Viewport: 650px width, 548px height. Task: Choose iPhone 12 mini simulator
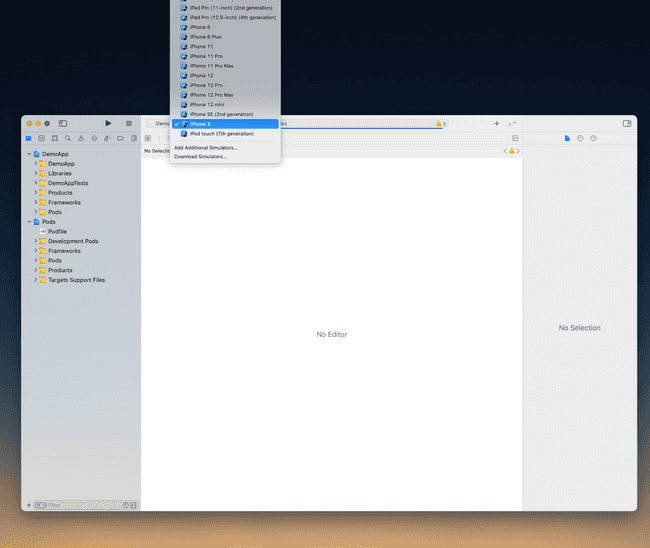point(225,104)
